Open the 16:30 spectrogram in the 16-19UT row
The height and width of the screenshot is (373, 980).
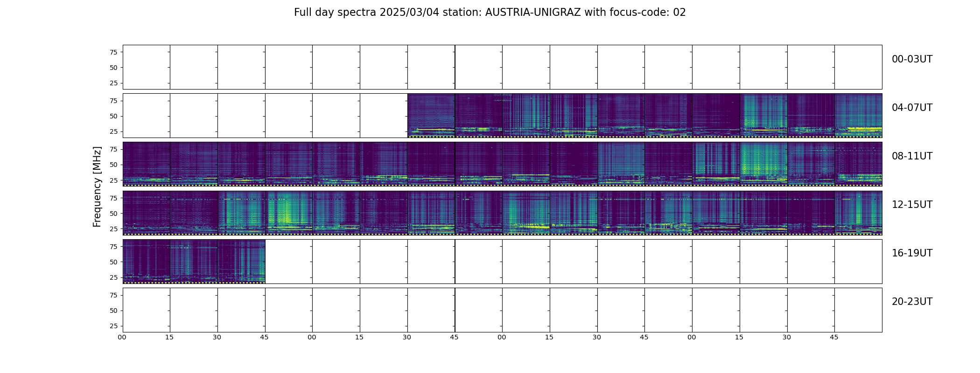point(241,261)
